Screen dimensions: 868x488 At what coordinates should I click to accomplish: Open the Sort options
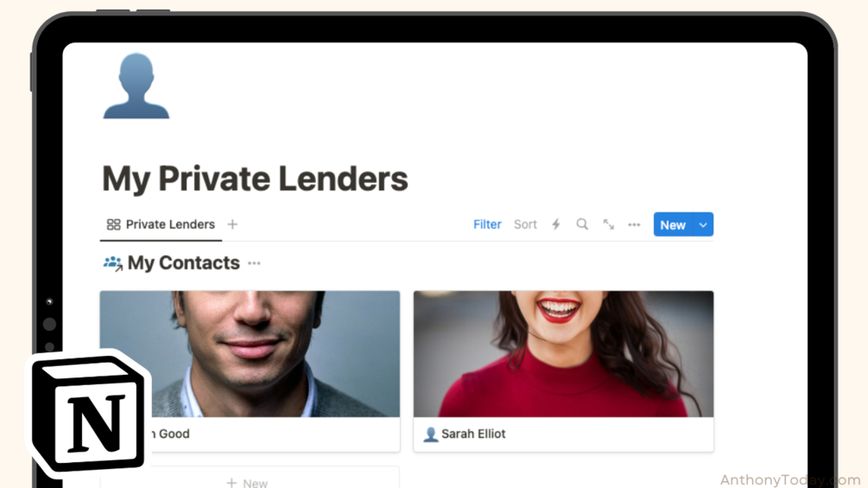click(525, 224)
